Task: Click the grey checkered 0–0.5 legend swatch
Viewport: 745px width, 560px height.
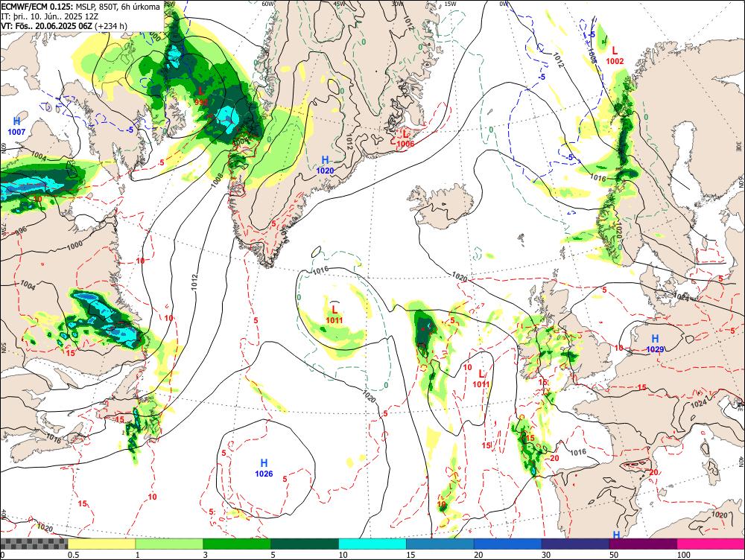Action: (x=34, y=544)
